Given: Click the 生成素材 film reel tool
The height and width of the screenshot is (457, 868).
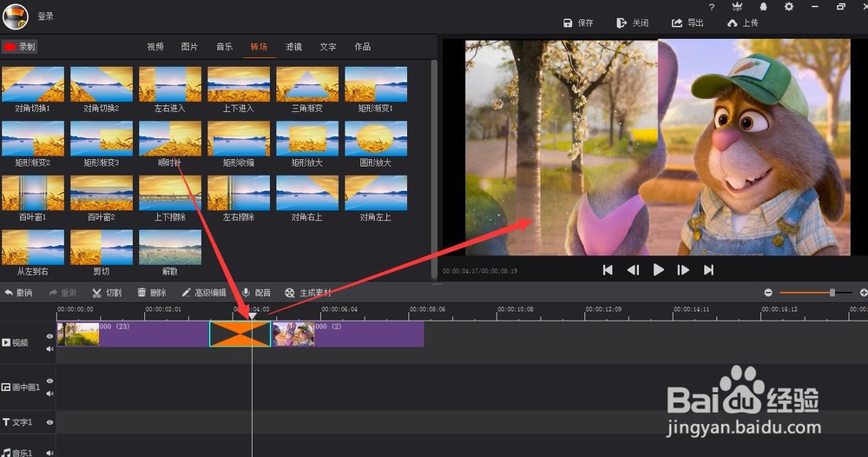Looking at the screenshot, I should tap(308, 293).
